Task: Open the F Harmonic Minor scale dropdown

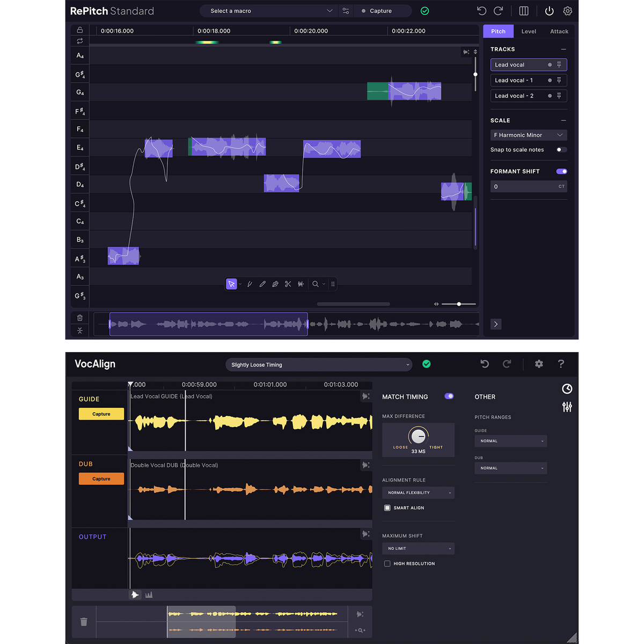Action: coord(528,135)
